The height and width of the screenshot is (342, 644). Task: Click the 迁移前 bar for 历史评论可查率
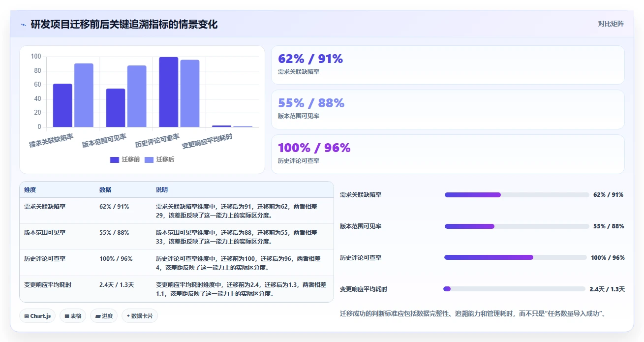tap(168, 92)
